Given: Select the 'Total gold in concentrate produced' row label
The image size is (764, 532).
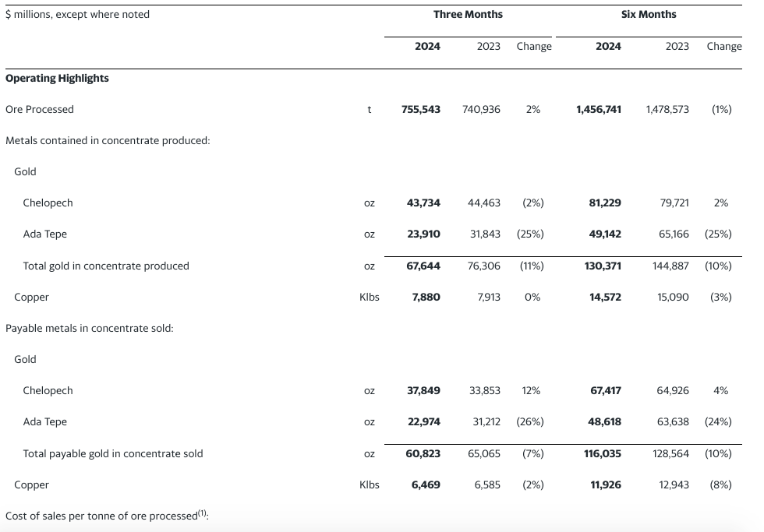Looking at the screenshot, I should (106, 266).
